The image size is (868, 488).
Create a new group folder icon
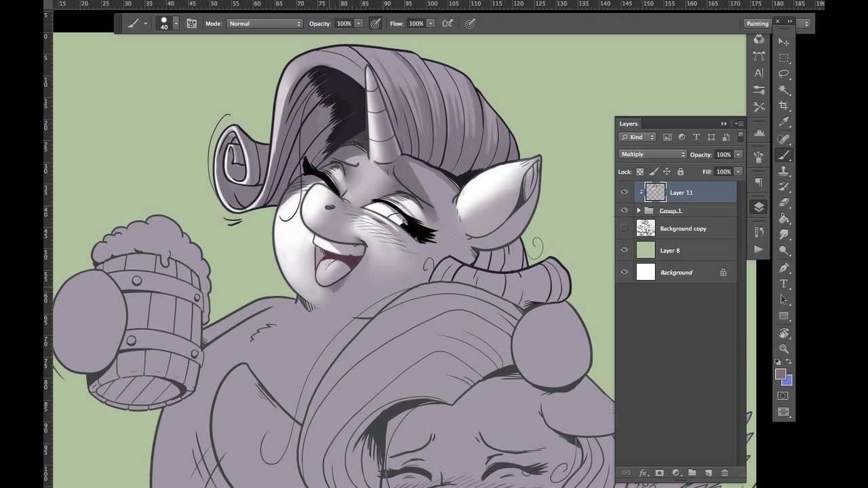(692, 473)
